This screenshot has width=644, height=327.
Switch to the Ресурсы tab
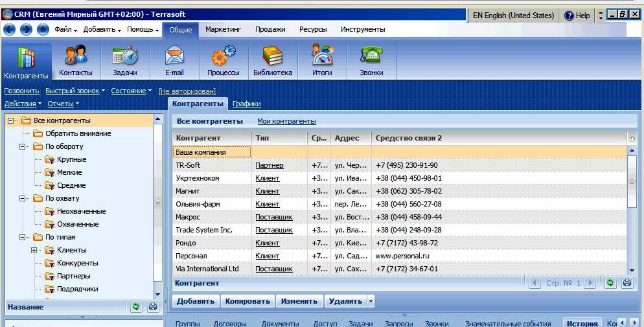(313, 30)
